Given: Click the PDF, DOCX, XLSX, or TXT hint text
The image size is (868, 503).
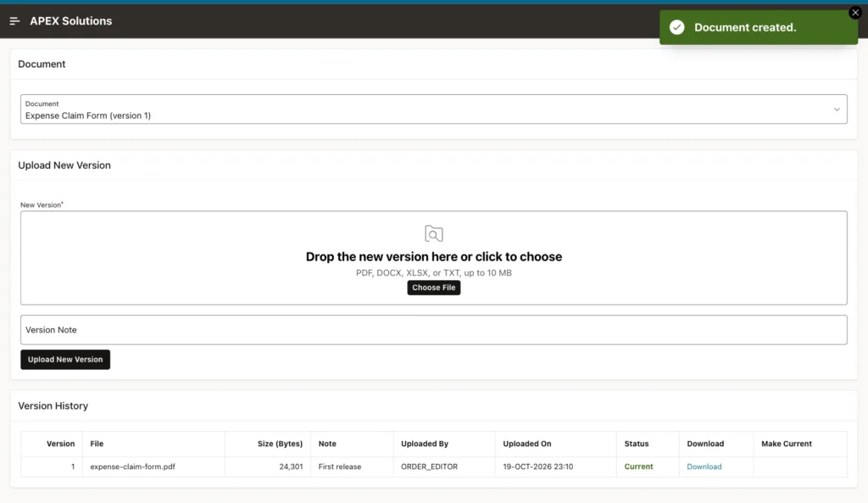Looking at the screenshot, I should 434,272.
